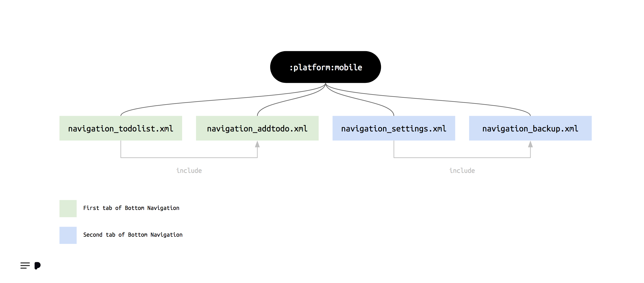Click "First tab of Bottom Navigation" legend text
644x283 pixels.
131,208
